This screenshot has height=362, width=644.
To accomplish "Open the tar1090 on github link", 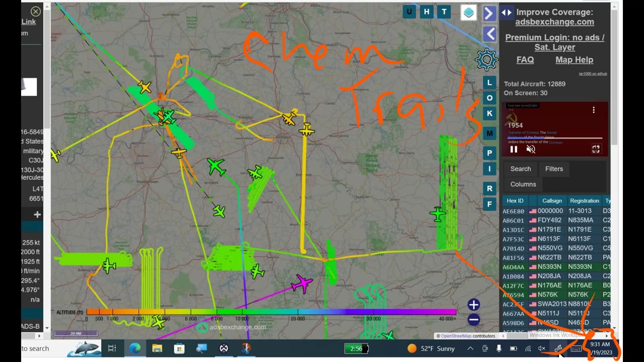I will [x=593, y=73].
